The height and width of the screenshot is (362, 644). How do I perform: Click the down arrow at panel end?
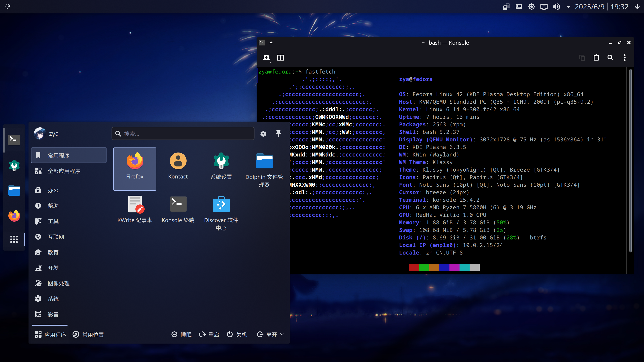637,7
